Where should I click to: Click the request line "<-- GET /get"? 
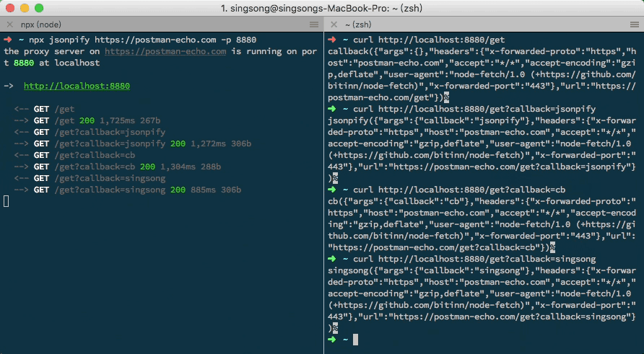click(44, 109)
